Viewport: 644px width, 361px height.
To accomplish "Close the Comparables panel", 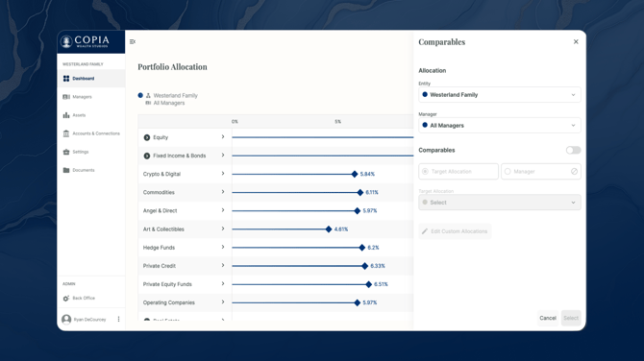I will (x=576, y=42).
